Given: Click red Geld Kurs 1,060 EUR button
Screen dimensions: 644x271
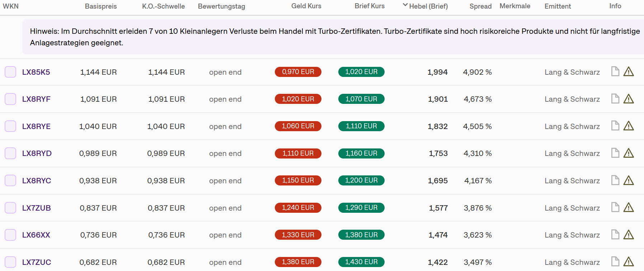Looking at the screenshot, I should point(298,126).
